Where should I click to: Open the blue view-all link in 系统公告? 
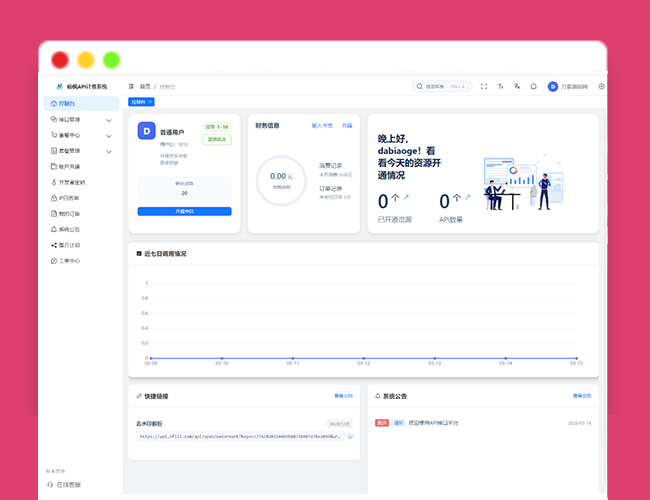coord(582,396)
